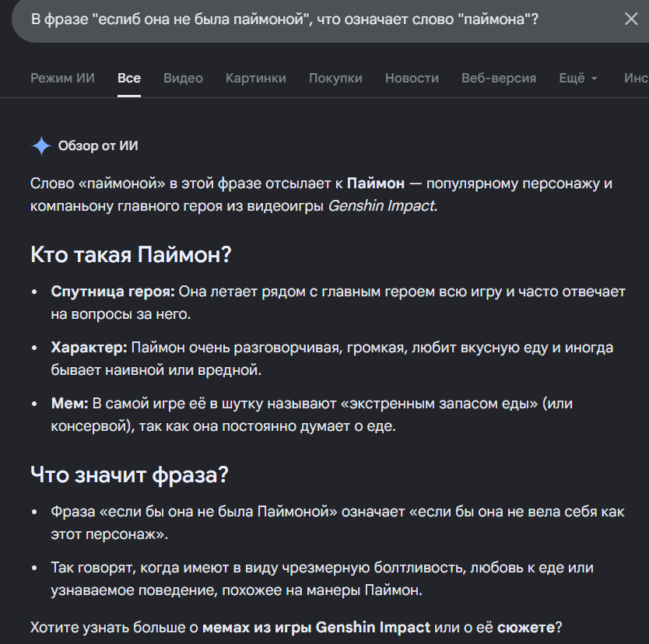
Task: Click the Что значит фраза? heading
Action: 129,474
